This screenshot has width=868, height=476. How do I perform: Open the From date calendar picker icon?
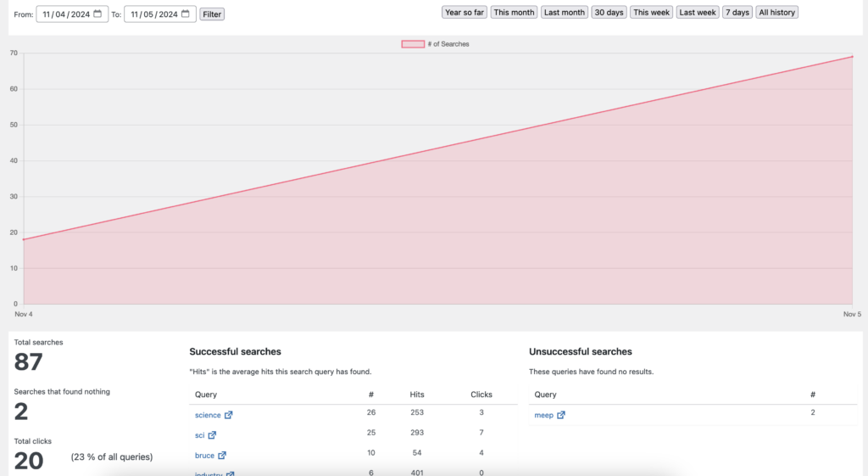(x=97, y=14)
